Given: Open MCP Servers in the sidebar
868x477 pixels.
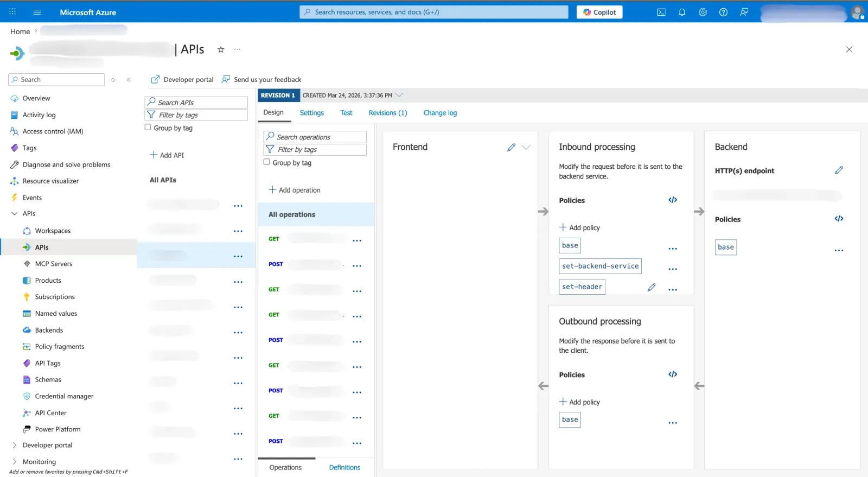Looking at the screenshot, I should 54,264.
